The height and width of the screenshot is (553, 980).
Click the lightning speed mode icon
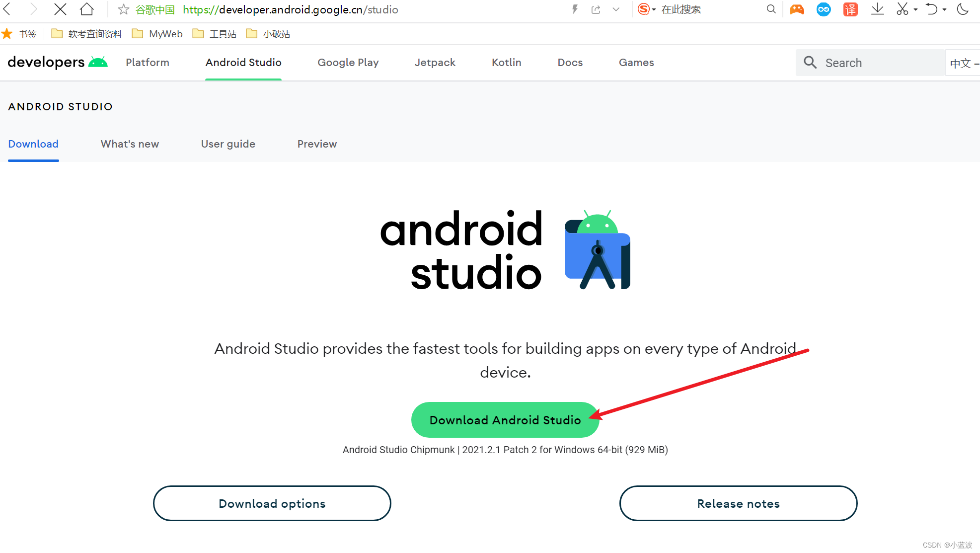[575, 9]
